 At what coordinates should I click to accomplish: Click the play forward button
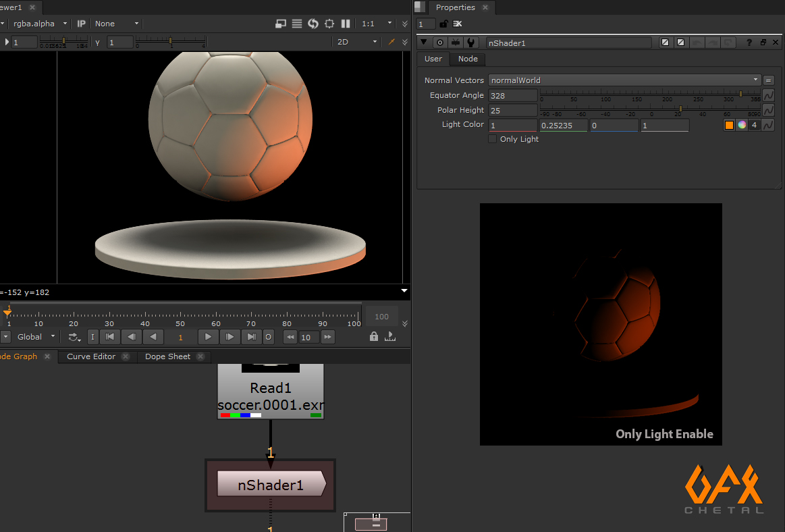(209, 336)
